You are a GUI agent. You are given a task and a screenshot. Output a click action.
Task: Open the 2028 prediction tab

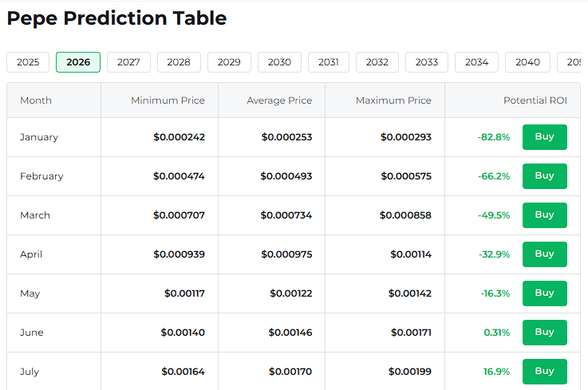point(179,62)
